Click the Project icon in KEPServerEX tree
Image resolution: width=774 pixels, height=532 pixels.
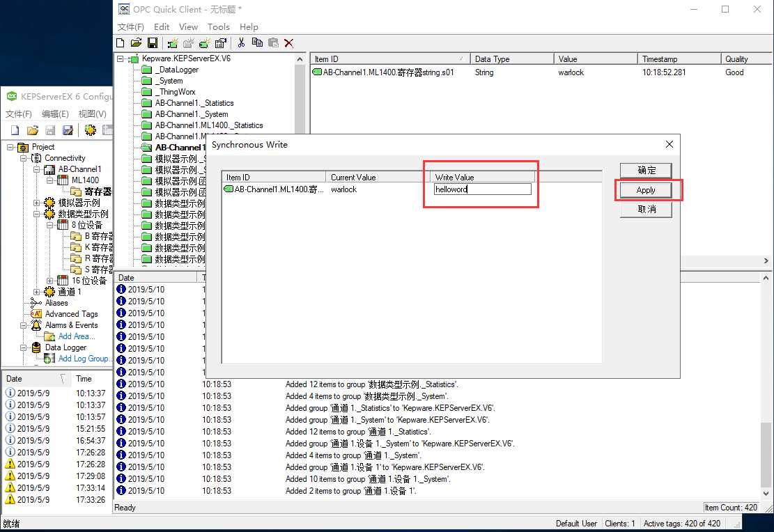click(23, 147)
